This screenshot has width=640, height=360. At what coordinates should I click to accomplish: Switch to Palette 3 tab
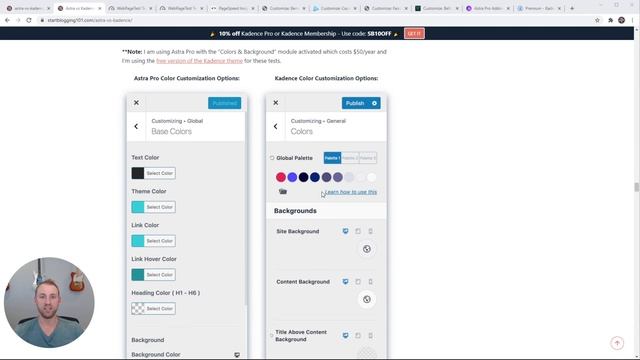pos(368,158)
